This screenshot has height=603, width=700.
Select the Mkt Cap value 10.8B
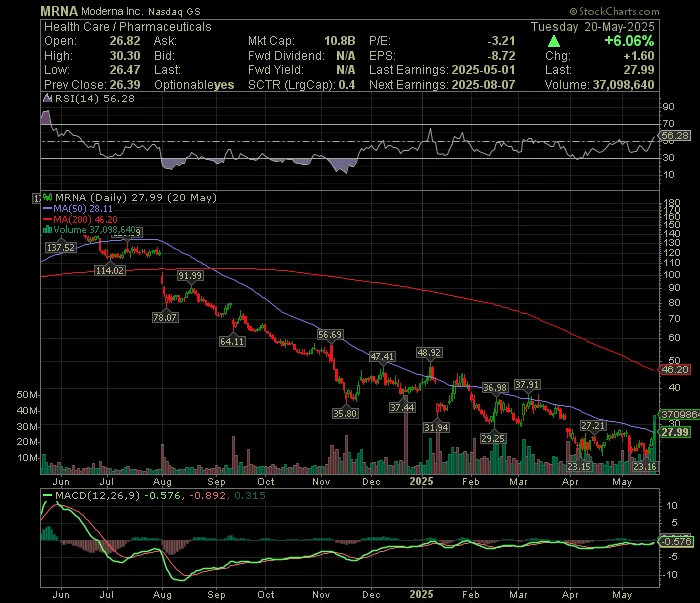(340, 41)
